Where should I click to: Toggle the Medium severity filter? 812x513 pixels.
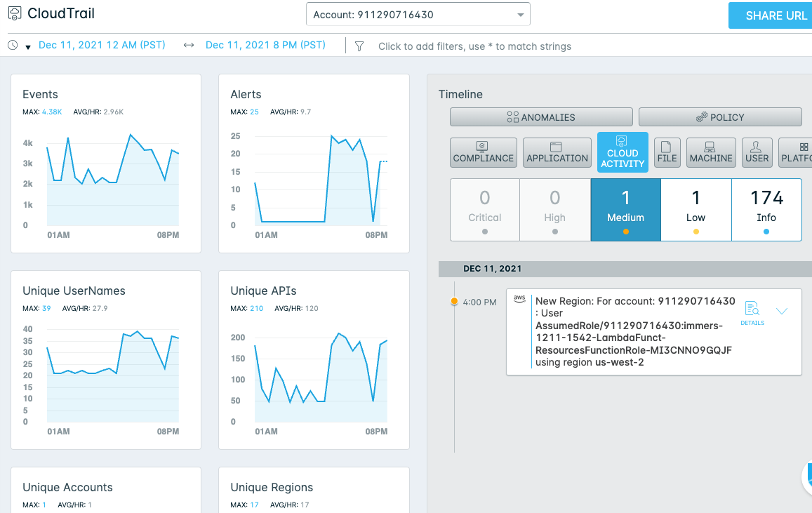pos(625,210)
